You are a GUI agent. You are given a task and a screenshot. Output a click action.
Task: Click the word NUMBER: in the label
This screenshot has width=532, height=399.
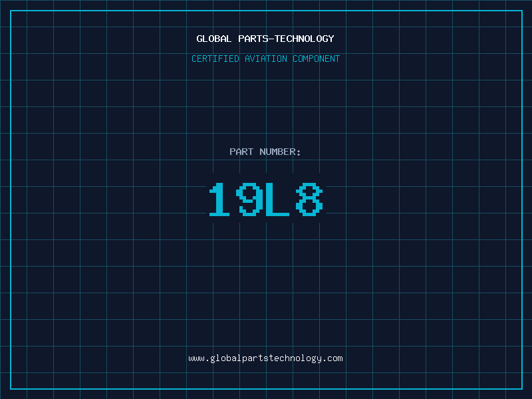[x=280, y=152]
